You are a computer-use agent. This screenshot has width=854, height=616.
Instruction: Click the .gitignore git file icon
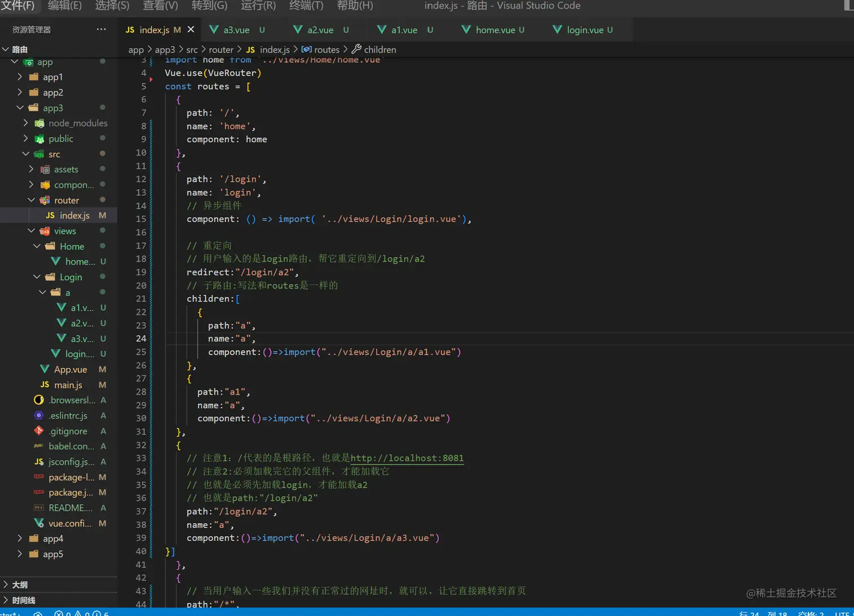[38, 431]
